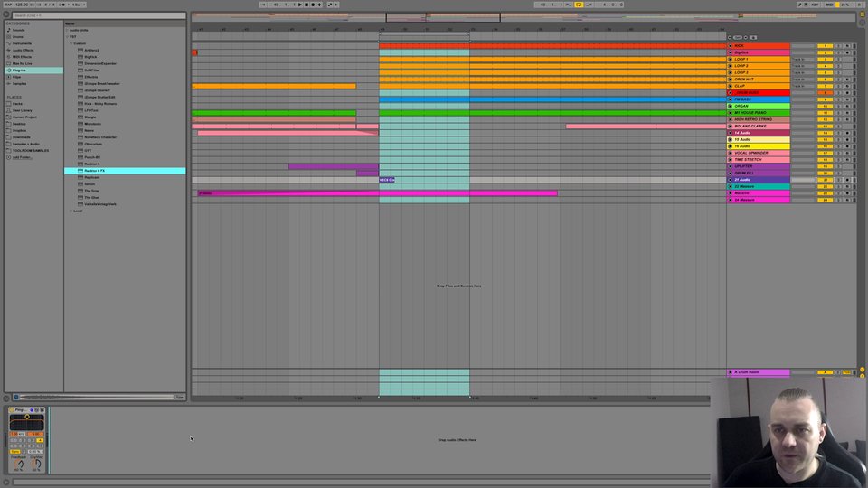Open the User Library place
868x488 pixels.
pos(22,110)
